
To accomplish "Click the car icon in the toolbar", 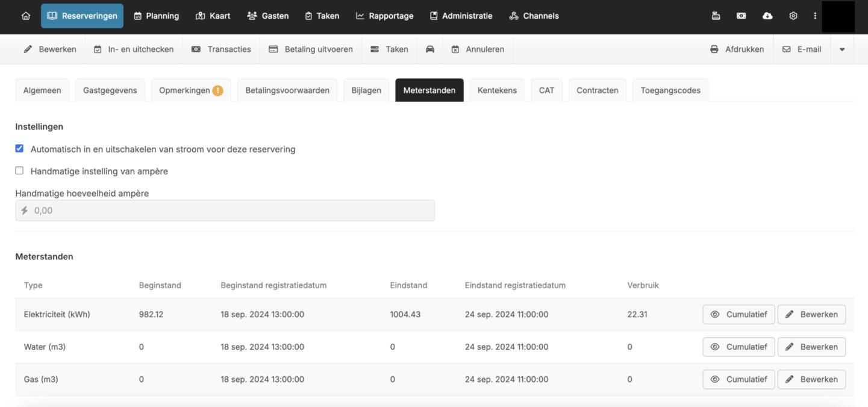I will click(x=430, y=49).
